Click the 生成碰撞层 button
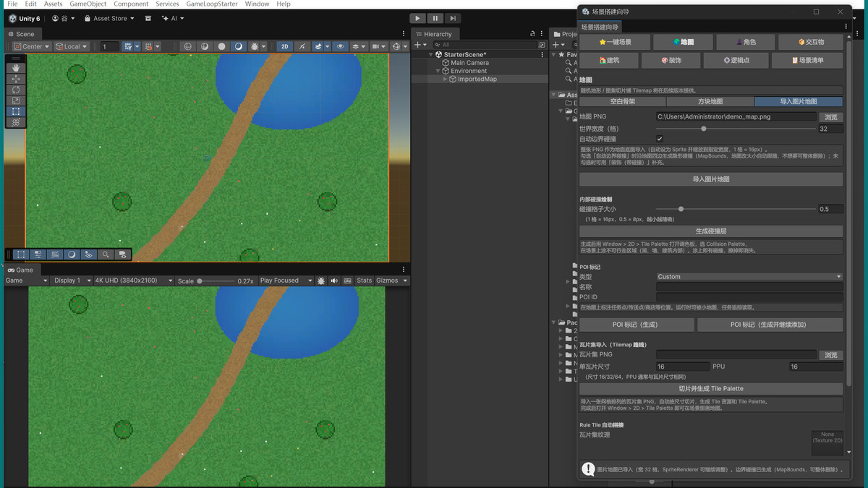Screen dimensions: 868x488 (711, 231)
